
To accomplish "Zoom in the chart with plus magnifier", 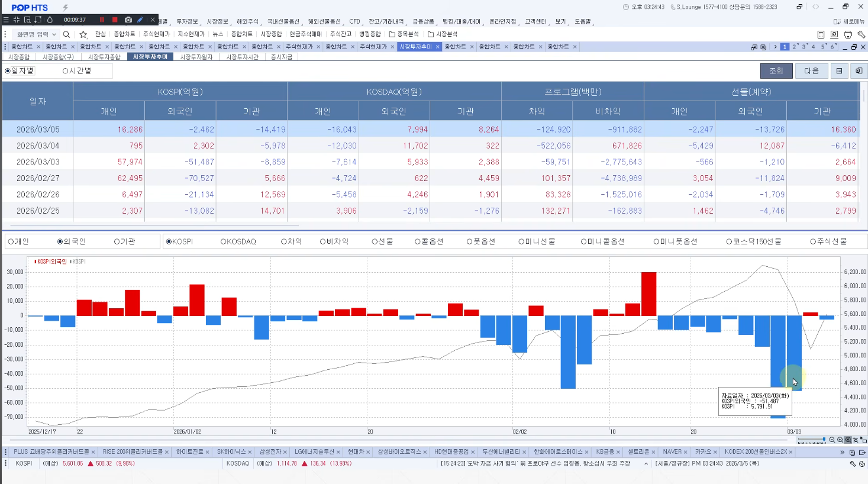I will pos(840,440).
